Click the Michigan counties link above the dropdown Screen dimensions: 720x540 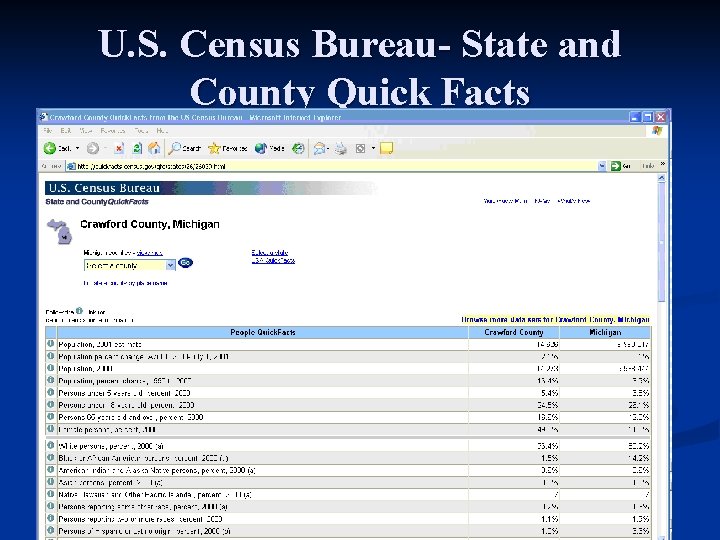(150, 253)
